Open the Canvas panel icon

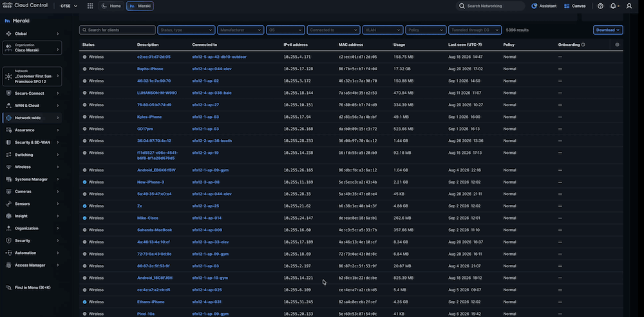567,6
